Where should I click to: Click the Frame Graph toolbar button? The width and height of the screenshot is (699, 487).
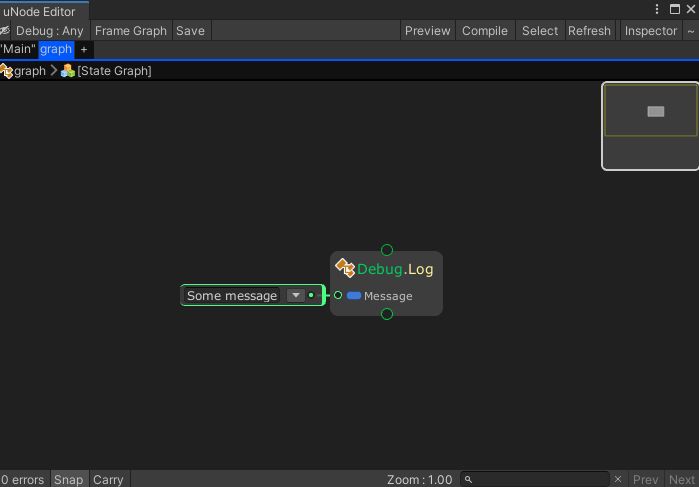131,31
